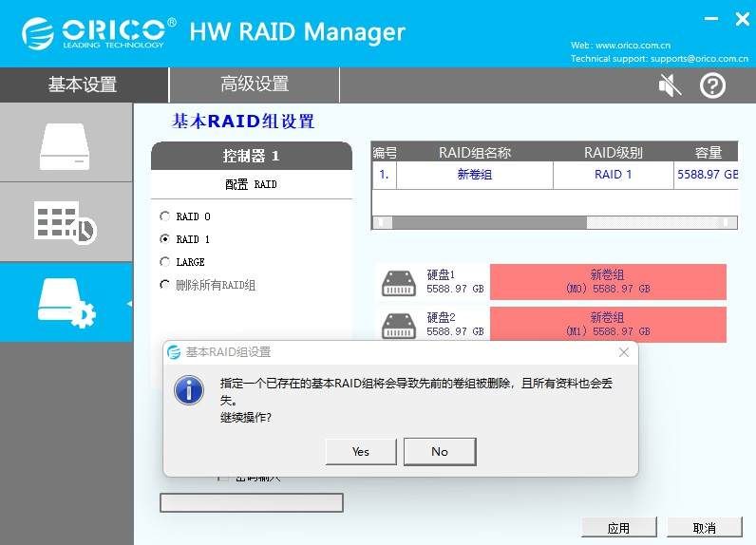Click the 编号 column header
Viewport: 756px width, 545px height.
click(x=385, y=152)
